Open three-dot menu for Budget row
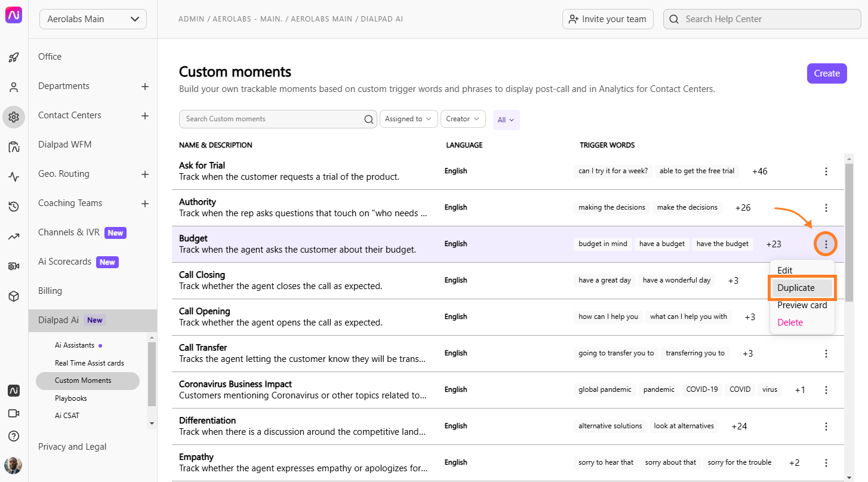Screen dimensions: 868x482 tap(826, 244)
